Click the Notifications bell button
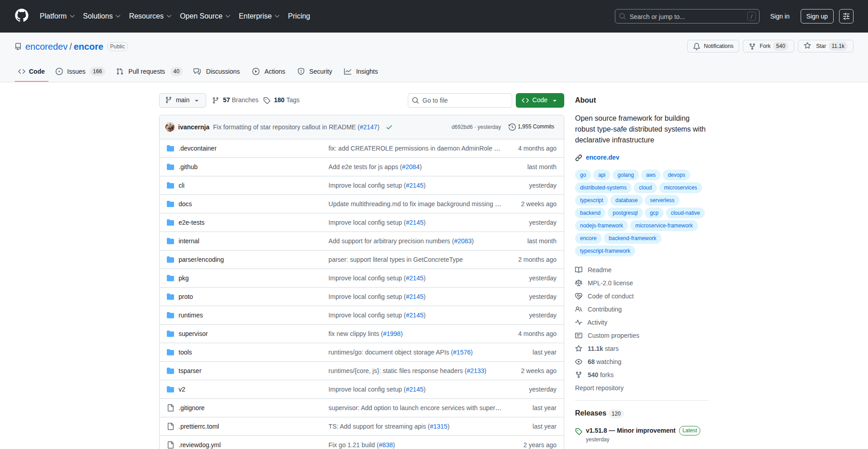Image resolution: width=868 pixels, height=449 pixels. 713,46
